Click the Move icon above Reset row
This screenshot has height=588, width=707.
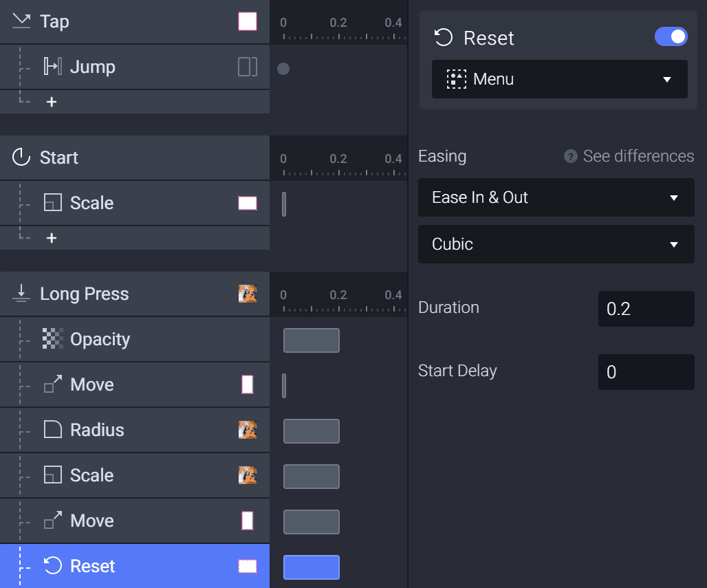click(x=53, y=521)
